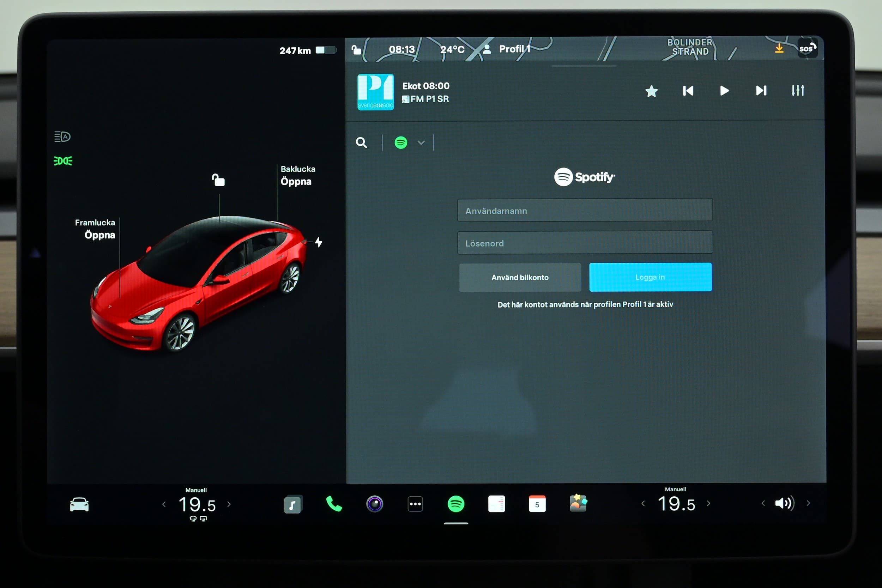Tap the P1 Sveriges Radio artwork
The height and width of the screenshot is (588, 882).
(x=375, y=92)
